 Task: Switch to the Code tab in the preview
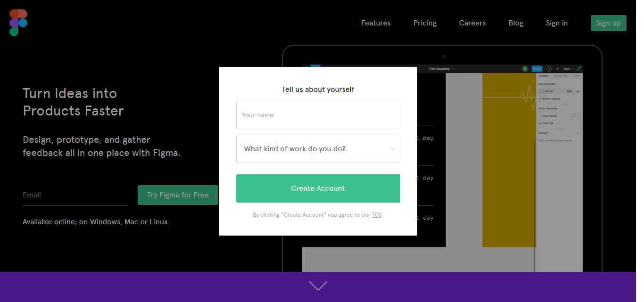(x=576, y=76)
